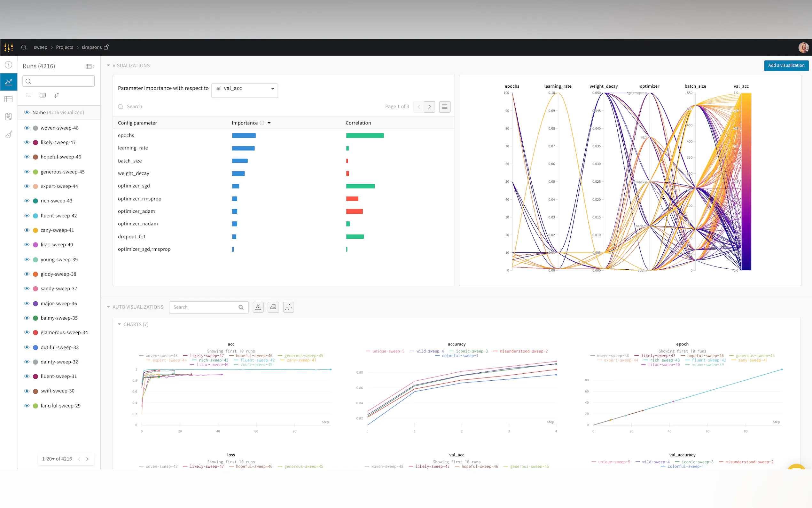The height and width of the screenshot is (508, 812).
Task: Click the scatter plot icon beside chart search
Action: coord(288,307)
